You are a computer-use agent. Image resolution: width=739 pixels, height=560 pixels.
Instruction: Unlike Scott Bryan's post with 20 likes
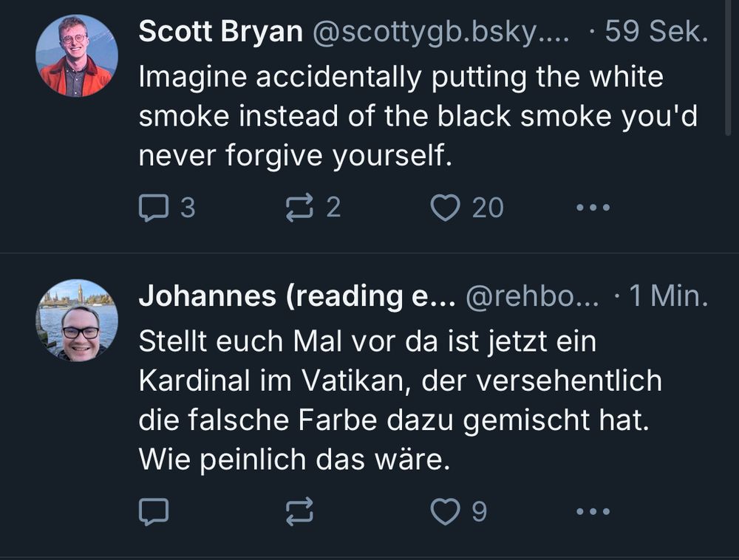(446, 208)
